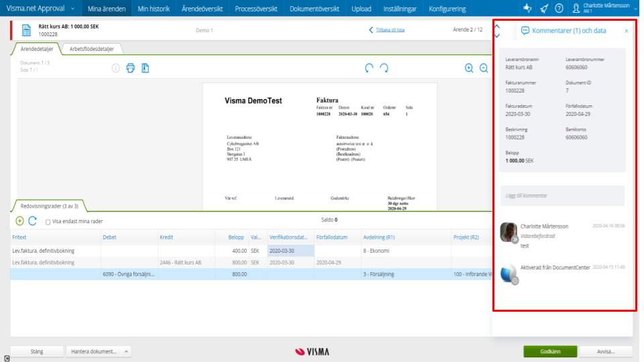Select the 3 - Försäljning department cell
The height and width of the screenshot is (362, 644).
point(407,274)
